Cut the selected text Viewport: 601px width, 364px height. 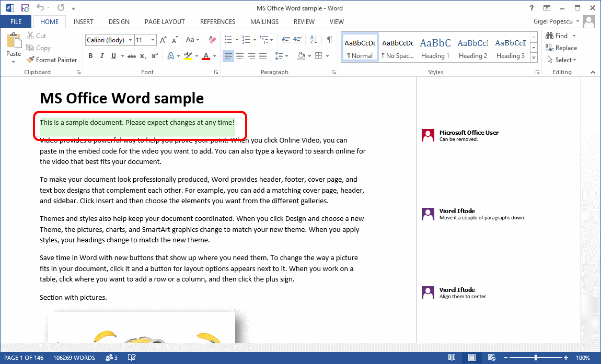pos(36,36)
